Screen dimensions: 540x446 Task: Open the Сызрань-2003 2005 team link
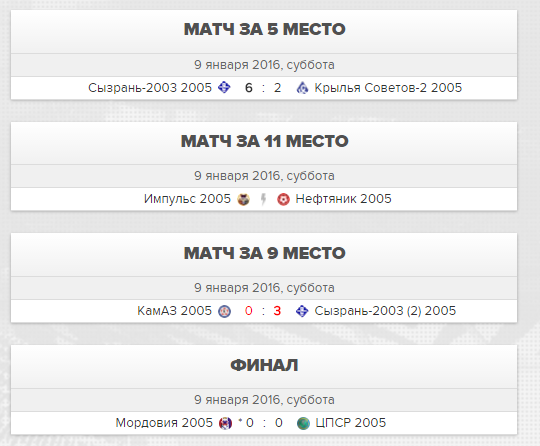(150, 87)
